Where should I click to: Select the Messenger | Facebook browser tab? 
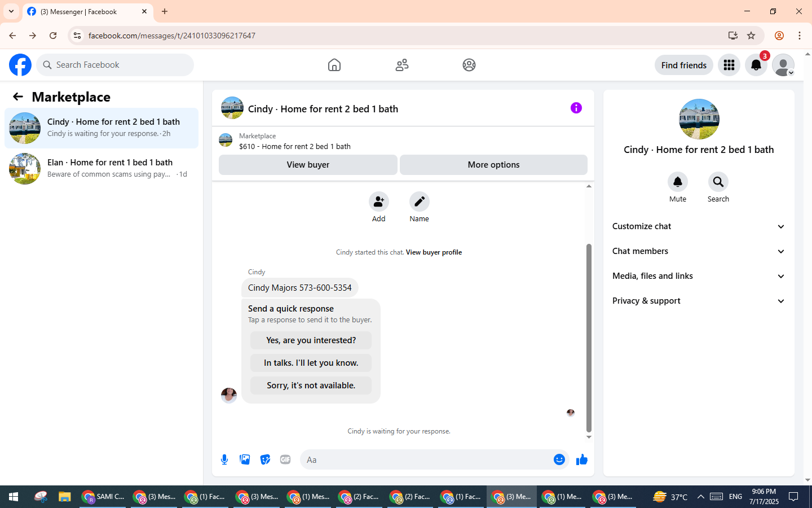coord(87,11)
